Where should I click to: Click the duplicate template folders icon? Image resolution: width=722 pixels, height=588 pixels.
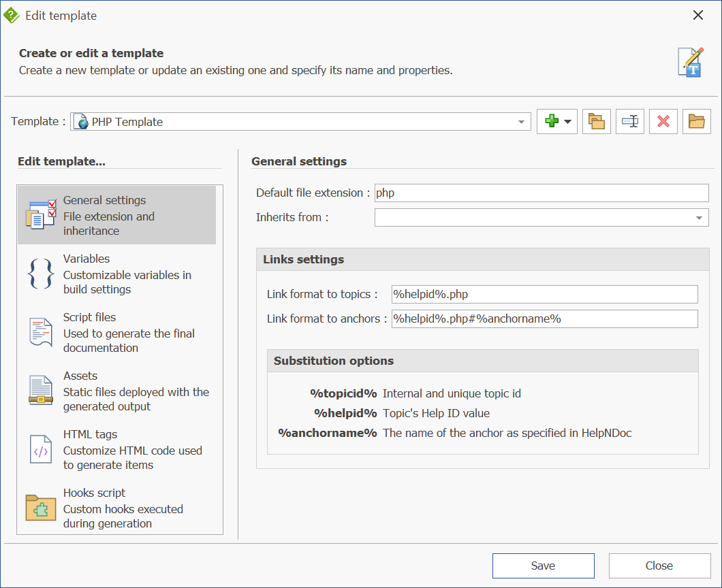pos(597,122)
